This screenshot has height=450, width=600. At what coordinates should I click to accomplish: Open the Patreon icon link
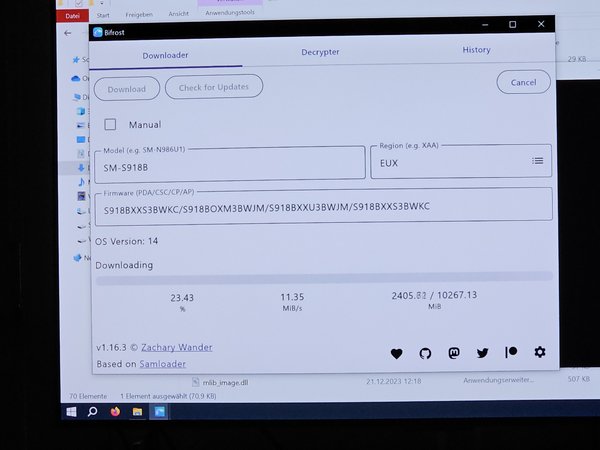[x=511, y=352]
